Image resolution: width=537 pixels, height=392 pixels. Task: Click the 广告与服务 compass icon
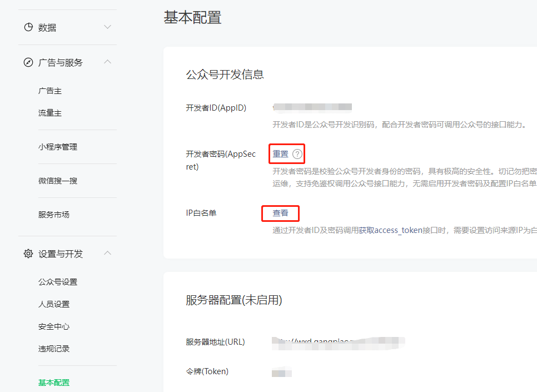[28, 62]
